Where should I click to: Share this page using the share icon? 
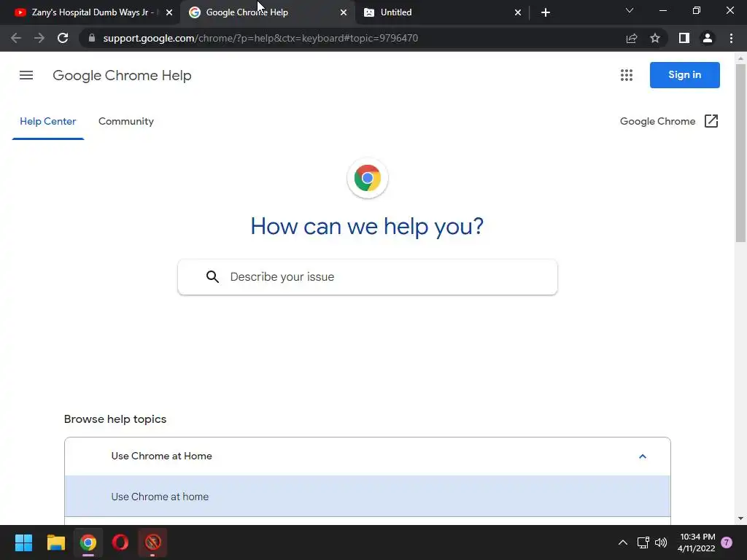pyautogui.click(x=632, y=38)
